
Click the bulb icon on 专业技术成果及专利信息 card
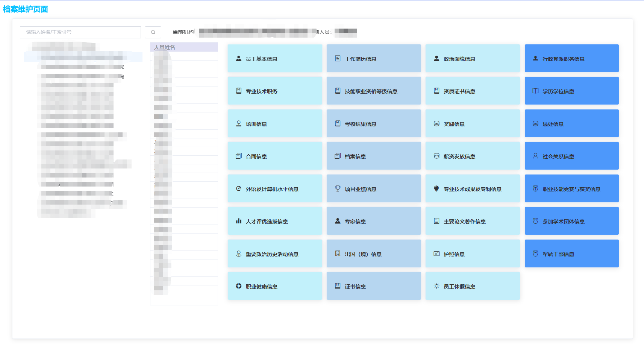coord(436,189)
